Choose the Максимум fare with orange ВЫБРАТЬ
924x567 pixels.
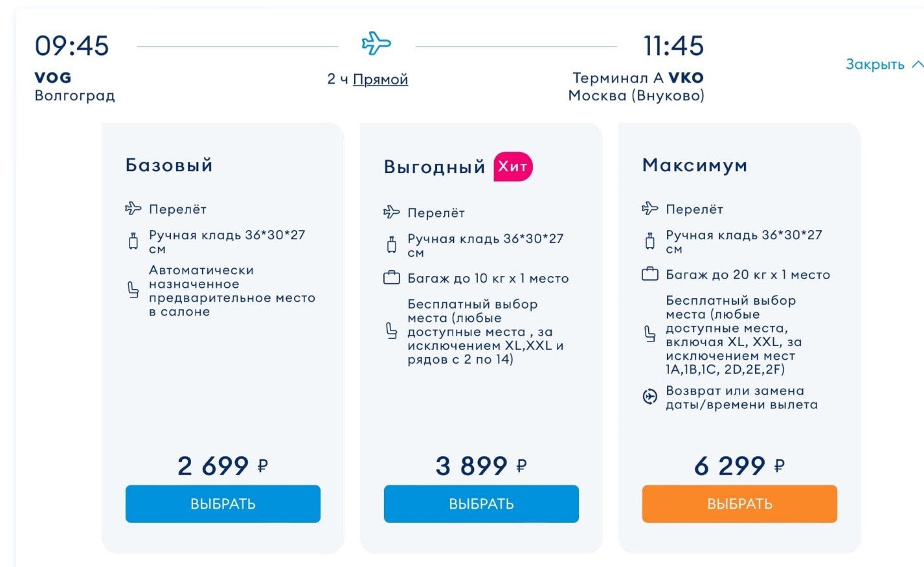click(x=739, y=503)
